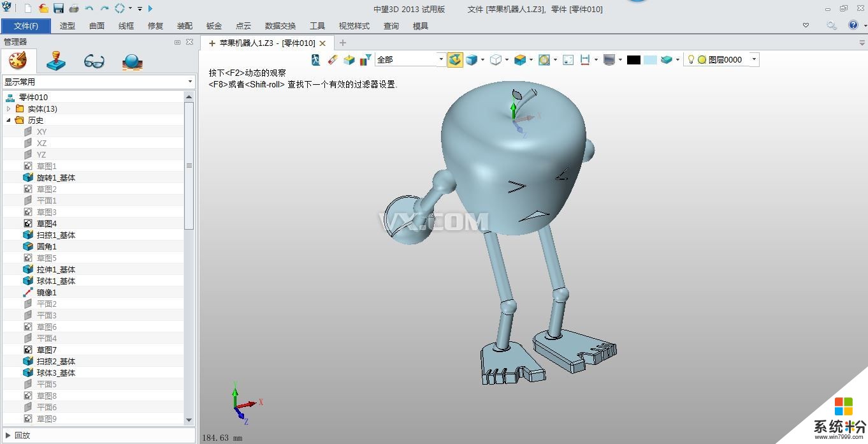Screen dimensions: 868x444
Task: Click the black color swatch
Action: (x=633, y=59)
